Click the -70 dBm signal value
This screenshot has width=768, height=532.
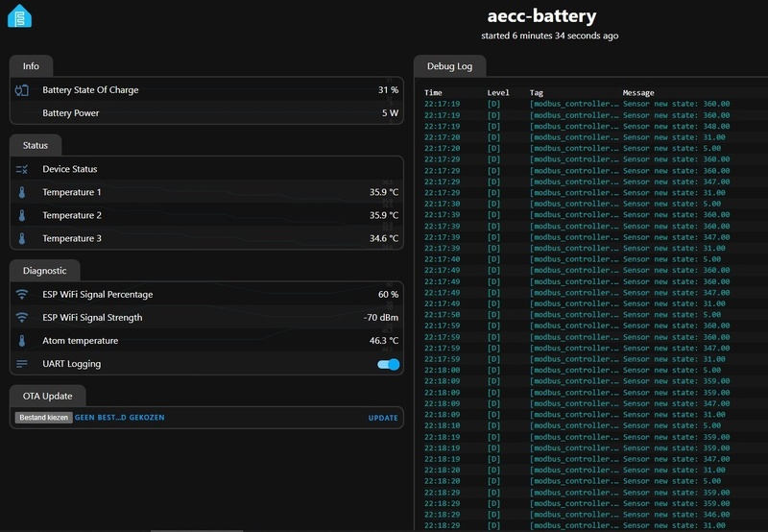[381, 318]
